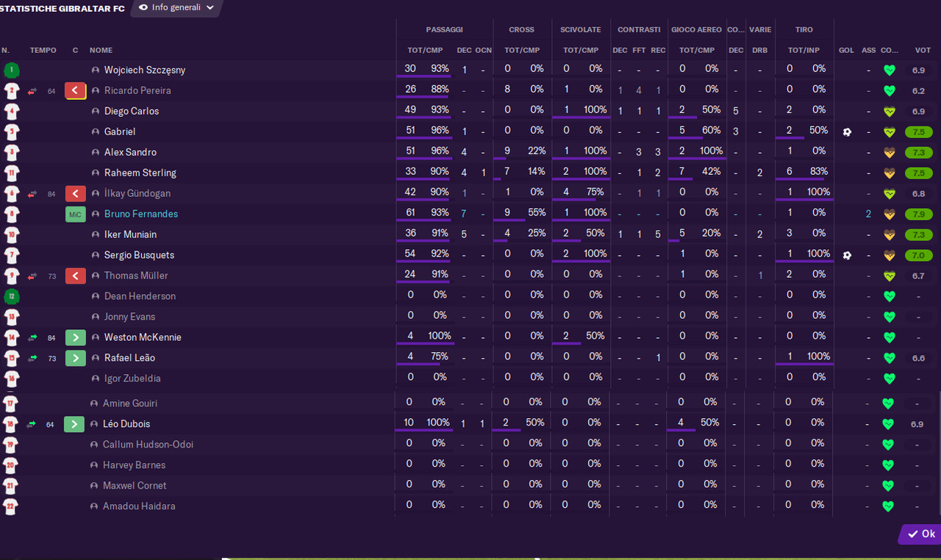Click Sergio Busquets's 7.0 rating badge
The height and width of the screenshot is (560, 941).
click(x=918, y=256)
